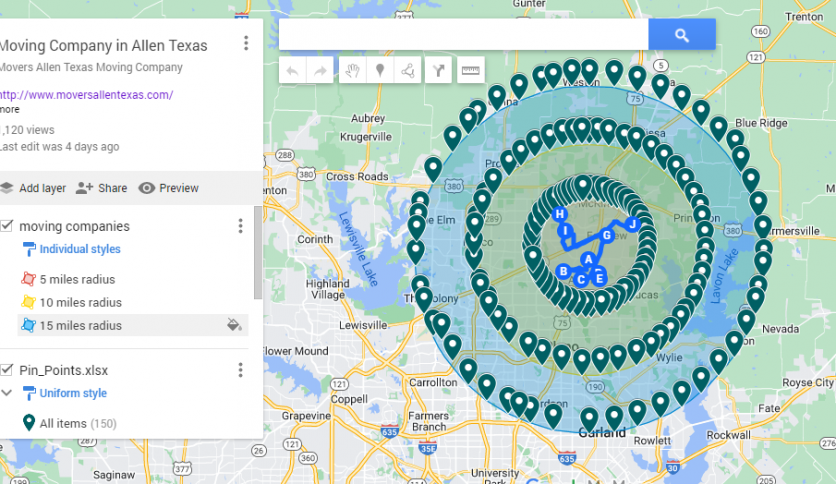Click the Preview button

(168, 188)
